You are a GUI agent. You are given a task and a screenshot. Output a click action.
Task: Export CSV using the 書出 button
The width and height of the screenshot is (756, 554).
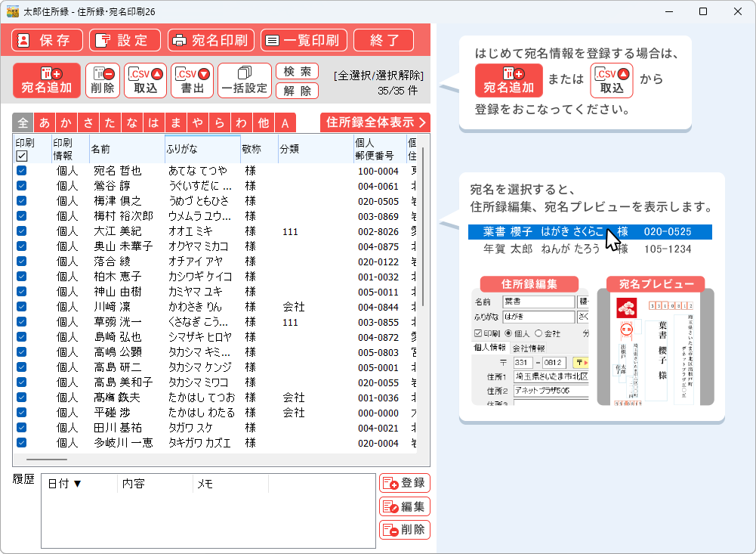click(x=193, y=80)
